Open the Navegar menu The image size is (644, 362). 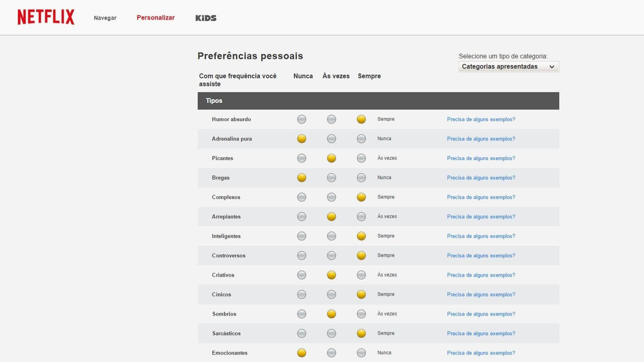pos(105,18)
